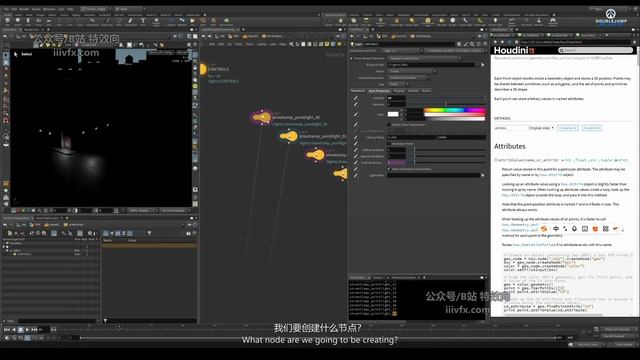Select the Font 'T' shelf tool
The image size is (640, 360).
coord(143,20)
